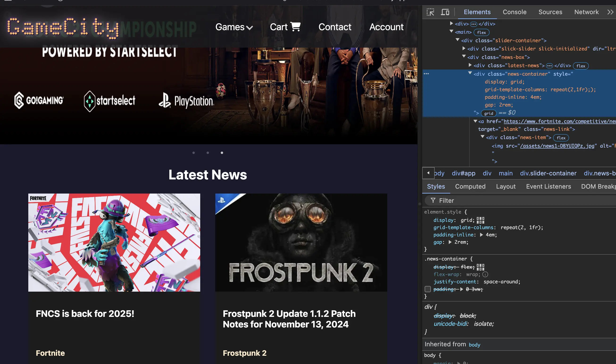Image resolution: width=616 pixels, height=364 pixels.
Task: Open the grid editor icon in element.style
Action: click(480, 220)
